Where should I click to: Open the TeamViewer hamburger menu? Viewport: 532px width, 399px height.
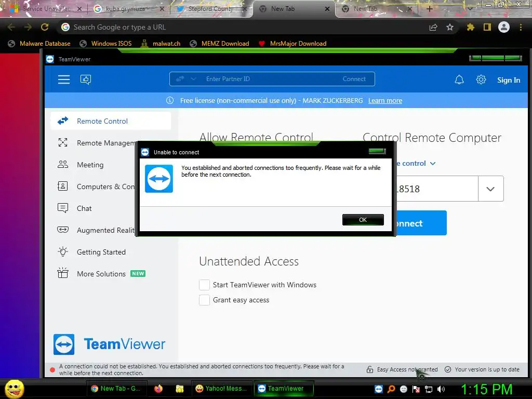point(64,79)
